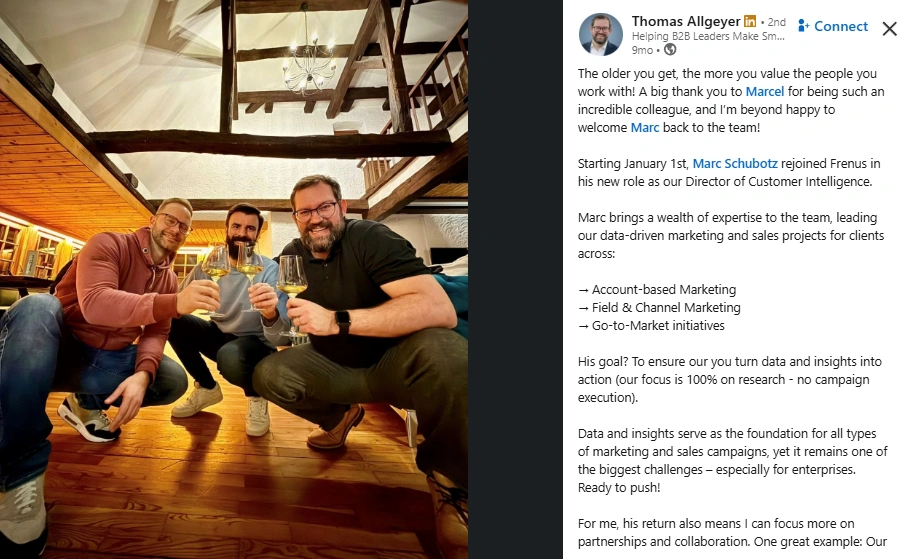
Task: Click the Connect button
Action: (x=833, y=26)
